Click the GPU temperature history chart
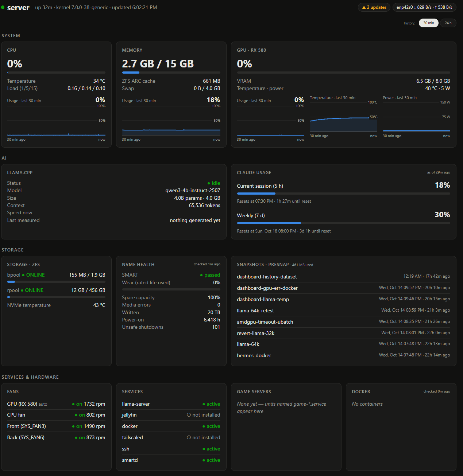Viewport: 463px width, 476px height. [343, 117]
